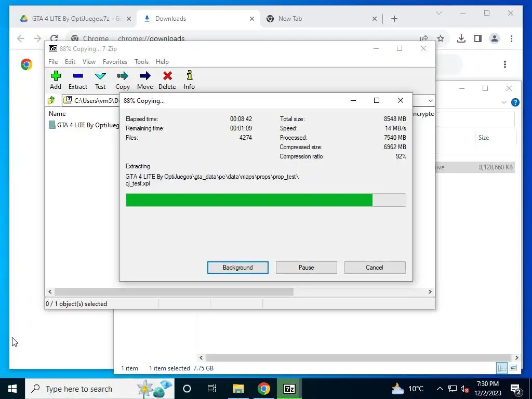The image size is (532, 399).
Task: Show hidden system tray icons
Action: [440, 389]
